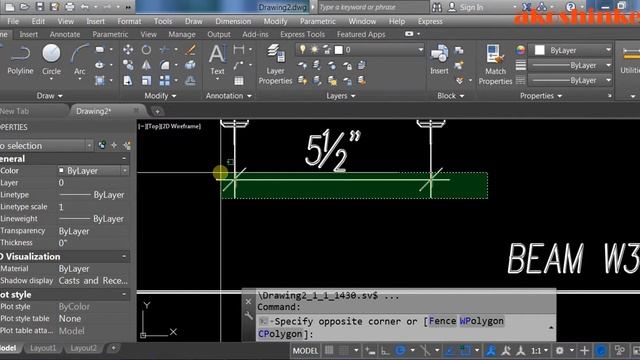Choose the Array tool

point(165,80)
